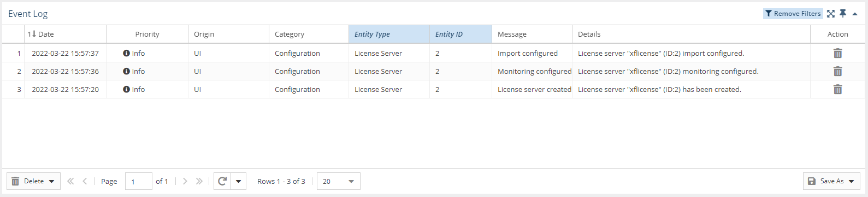Screen dimensions: 868x197
Task: Sort by the Origin column header
Action: point(229,34)
